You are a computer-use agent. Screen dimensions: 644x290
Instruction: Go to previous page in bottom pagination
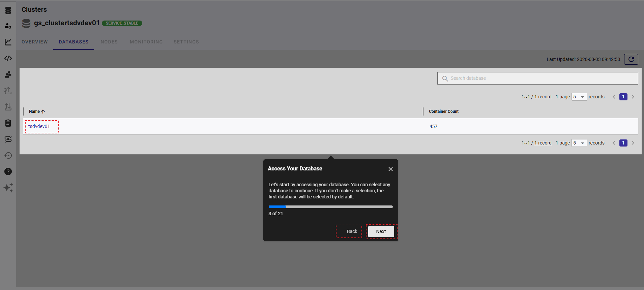click(x=614, y=143)
